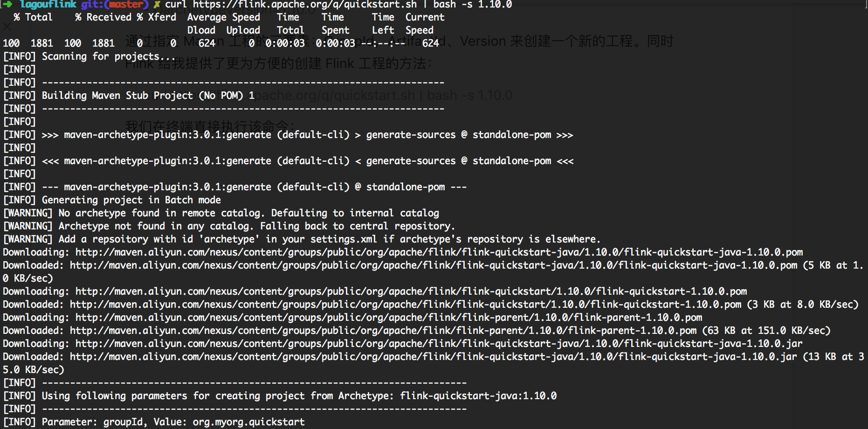Click the yellow ✗ git dirty marker

157,4
